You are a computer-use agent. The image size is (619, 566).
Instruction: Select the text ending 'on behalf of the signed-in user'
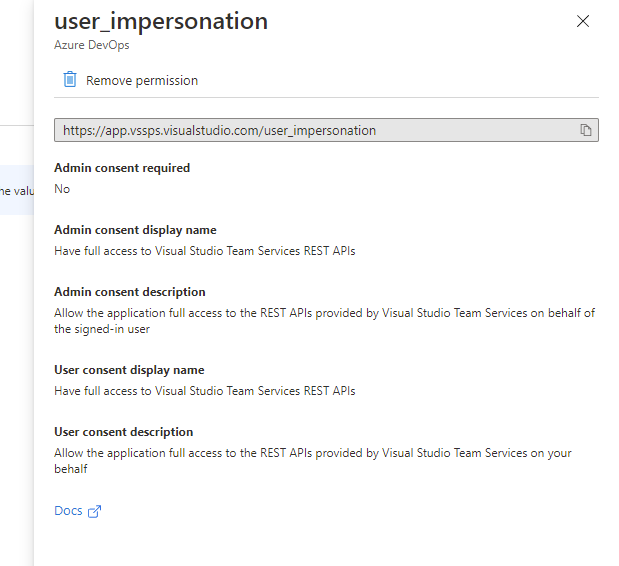coord(325,321)
